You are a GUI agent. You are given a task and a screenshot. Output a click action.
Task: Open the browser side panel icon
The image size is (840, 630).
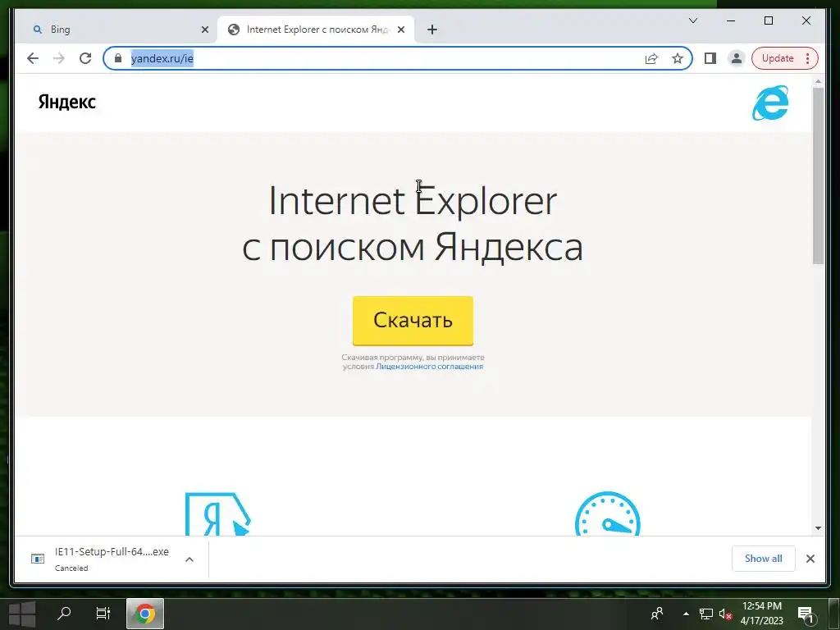(710, 58)
